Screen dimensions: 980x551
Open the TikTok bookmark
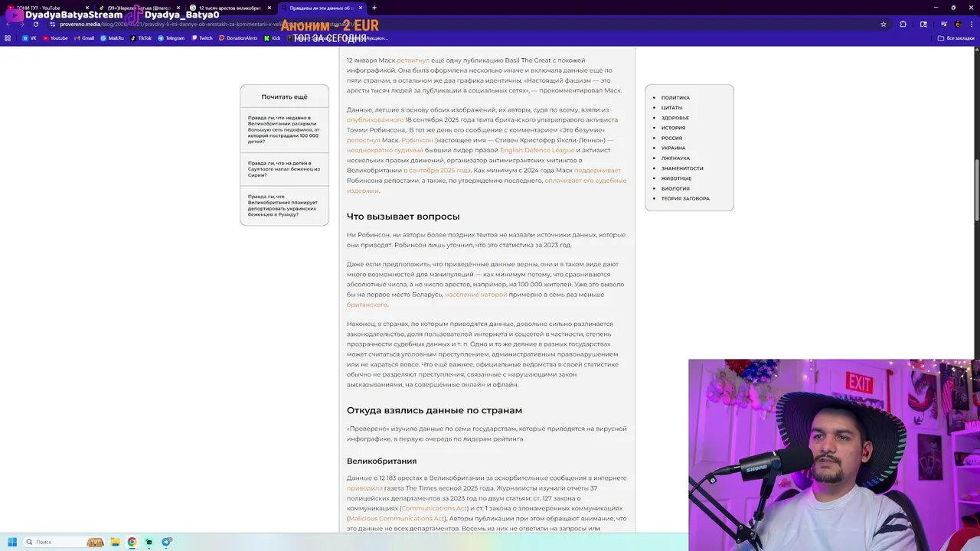pos(141,37)
